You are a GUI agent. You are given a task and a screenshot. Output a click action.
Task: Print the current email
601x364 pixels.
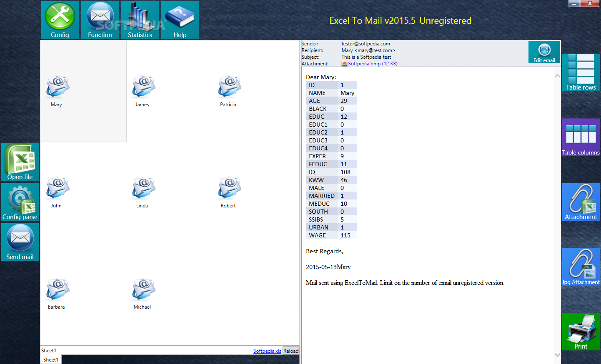tap(581, 332)
